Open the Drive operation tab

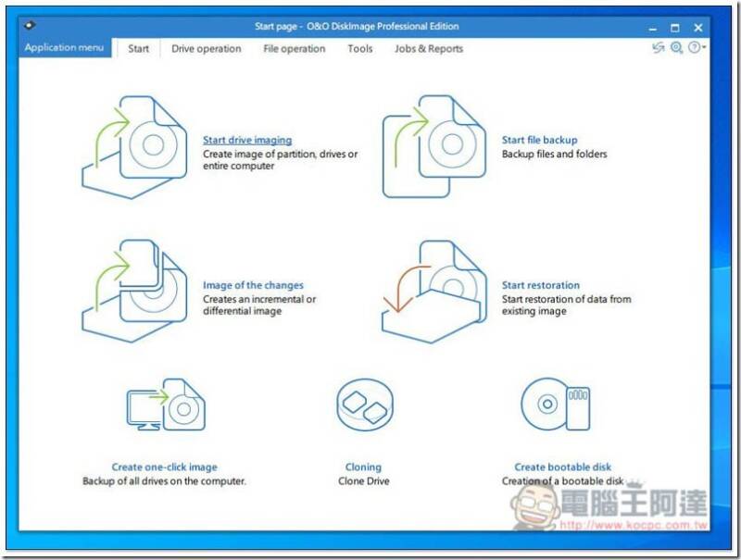206,49
